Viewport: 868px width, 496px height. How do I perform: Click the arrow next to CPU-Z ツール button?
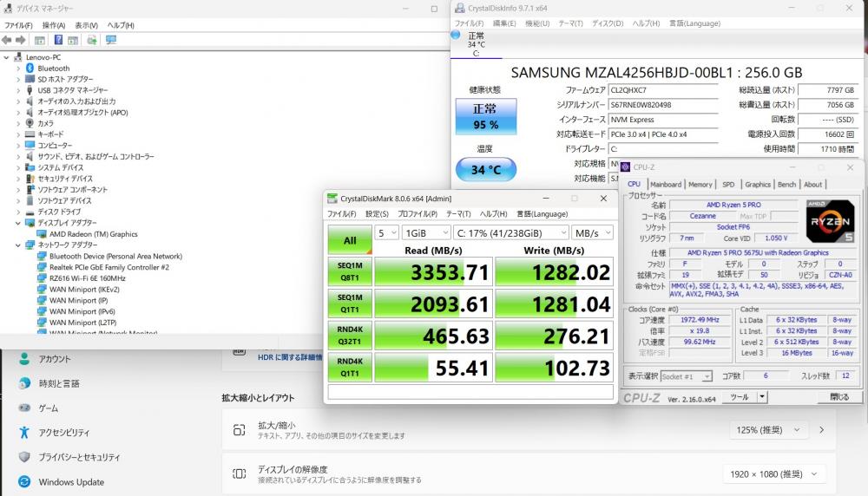point(762,396)
